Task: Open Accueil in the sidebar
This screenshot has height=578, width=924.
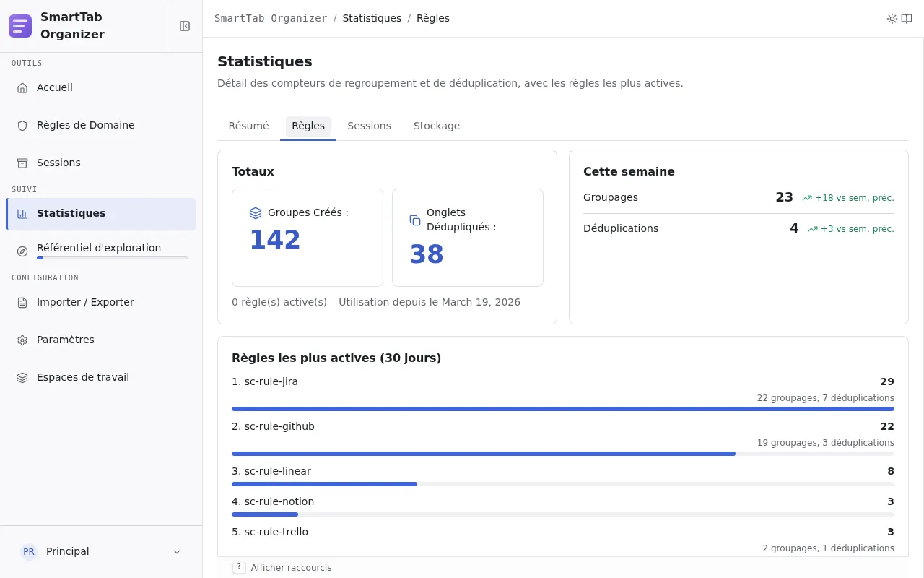Action: (x=101, y=87)
